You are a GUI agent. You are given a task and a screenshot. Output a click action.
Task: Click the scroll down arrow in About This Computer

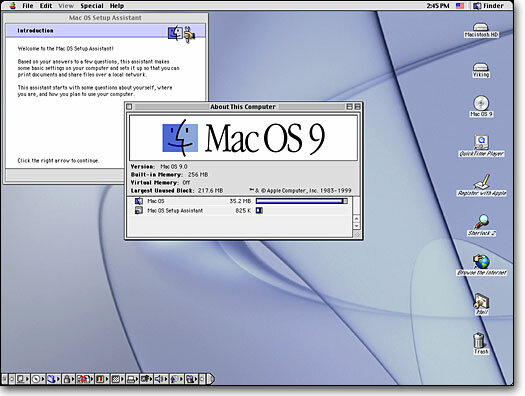357,226
